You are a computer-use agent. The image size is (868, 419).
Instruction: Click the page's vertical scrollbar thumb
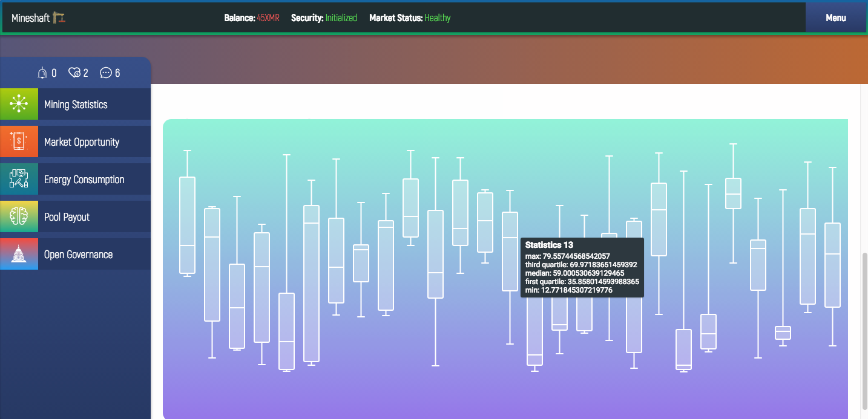864,331
